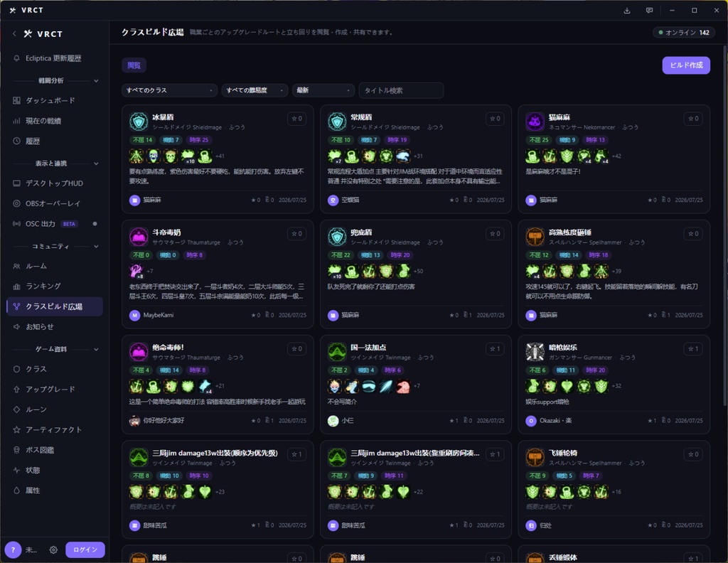This screenshot has height=563, width=728.
Task: Click the 状態 pulse icon
Action: pyautogui.click(x=17, y=470)
